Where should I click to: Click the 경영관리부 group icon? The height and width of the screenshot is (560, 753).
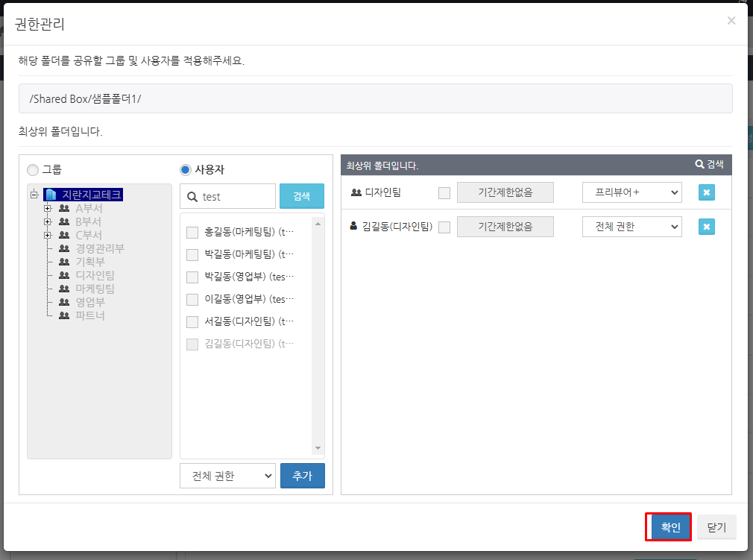point(64,248)
